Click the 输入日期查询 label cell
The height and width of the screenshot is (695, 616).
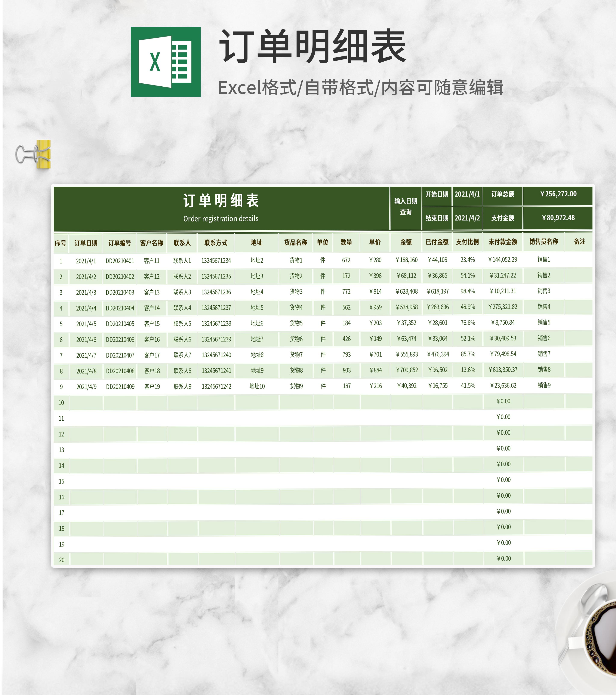click(x=406, y=207)
